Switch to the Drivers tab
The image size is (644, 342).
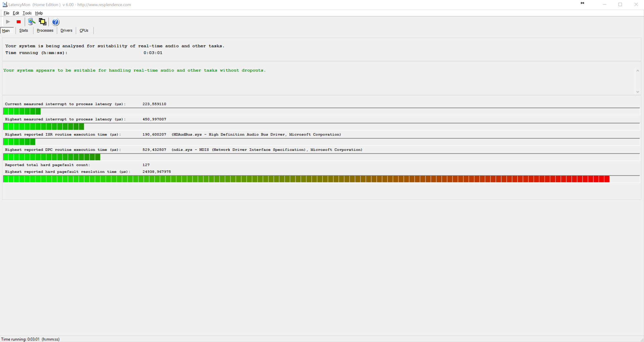click(66, 31)
